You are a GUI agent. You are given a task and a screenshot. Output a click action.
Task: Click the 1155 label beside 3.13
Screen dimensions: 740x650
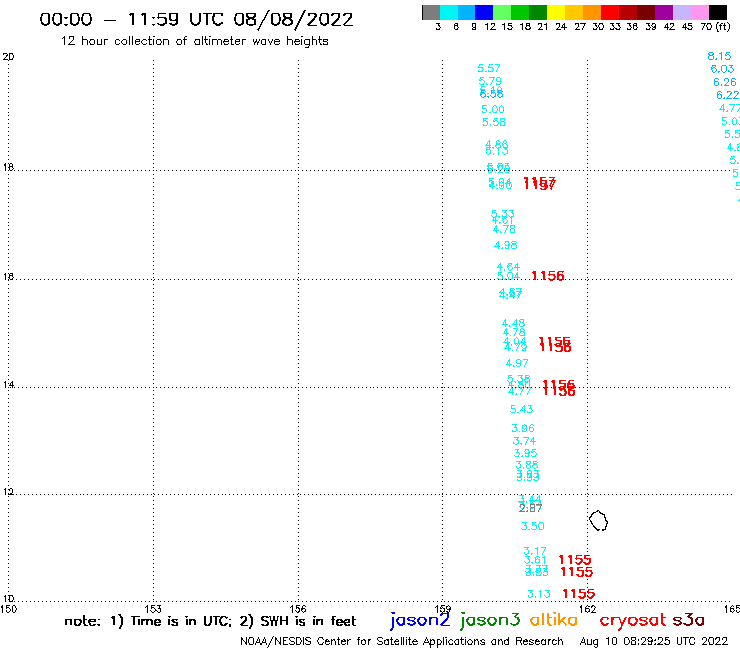[x=579, y=594]
